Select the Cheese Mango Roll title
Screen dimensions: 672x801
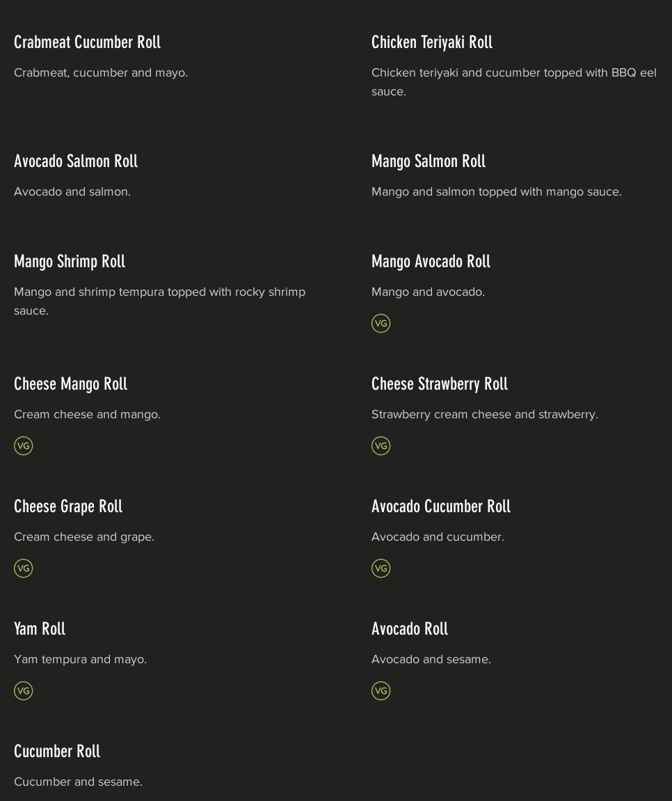(70, 384)
